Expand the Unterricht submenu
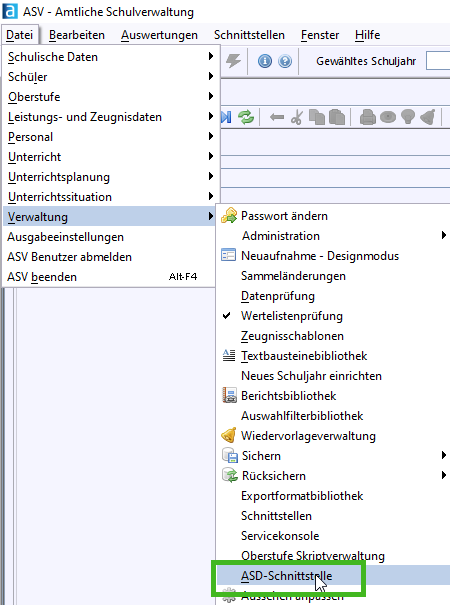 (111, 157)
